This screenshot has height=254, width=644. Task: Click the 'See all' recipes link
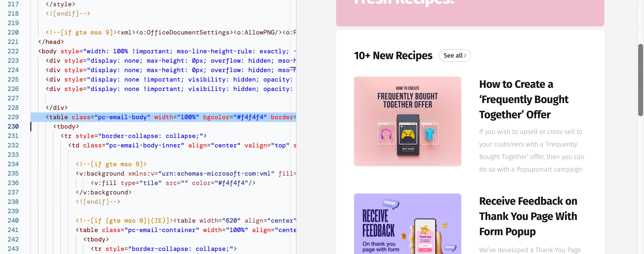click(455, 55)
